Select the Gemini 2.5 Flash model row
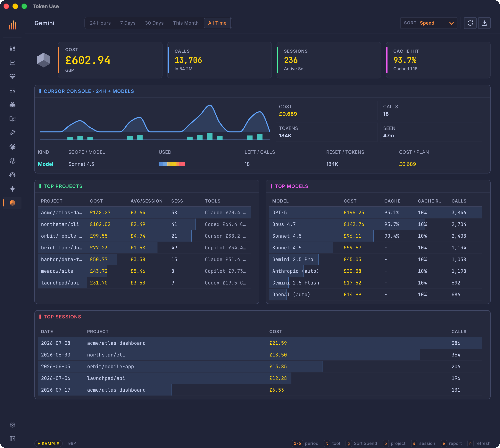The width and height of the screenshot is (500, 448). pos(375,283)
